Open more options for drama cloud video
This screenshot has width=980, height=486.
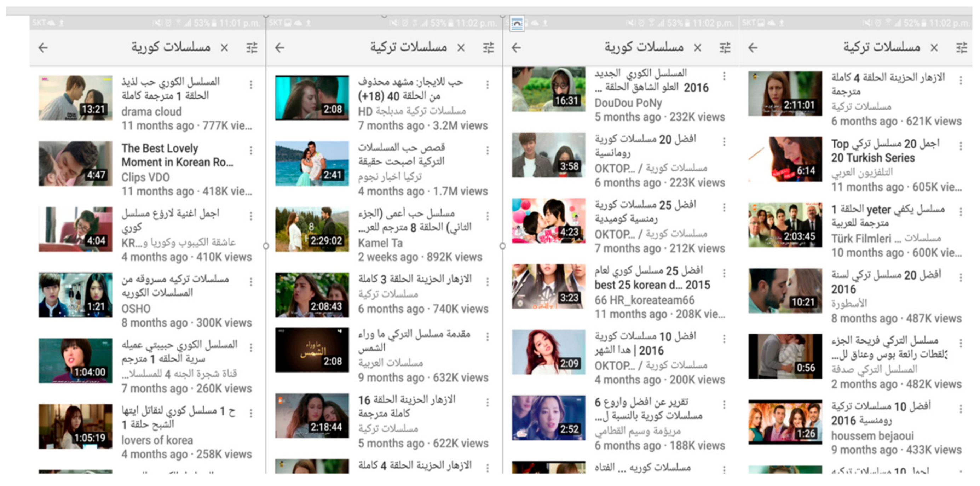(251, 85)
